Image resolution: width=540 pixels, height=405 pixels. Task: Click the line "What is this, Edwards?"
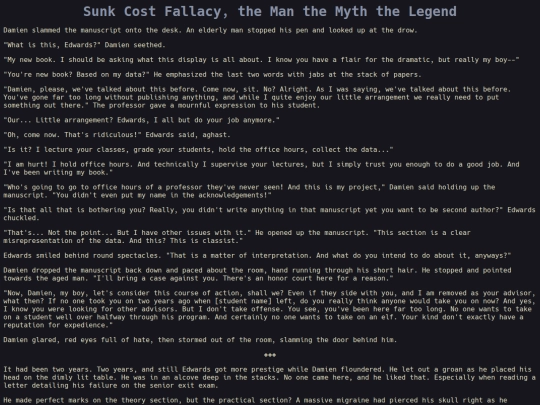[x=84, y=45]
